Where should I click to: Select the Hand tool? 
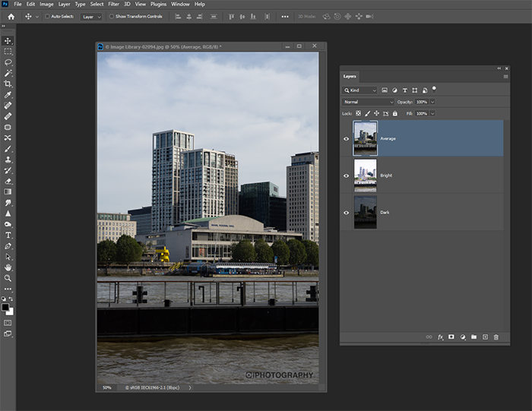(8, 267)
